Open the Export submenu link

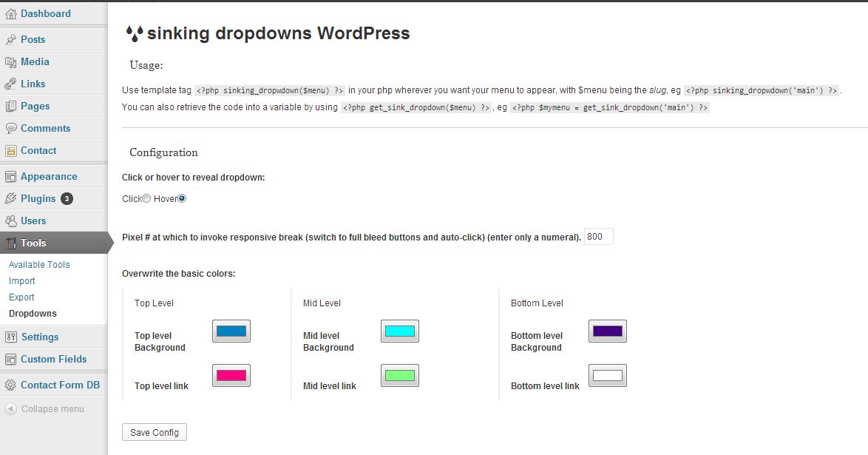pos(21,297)
